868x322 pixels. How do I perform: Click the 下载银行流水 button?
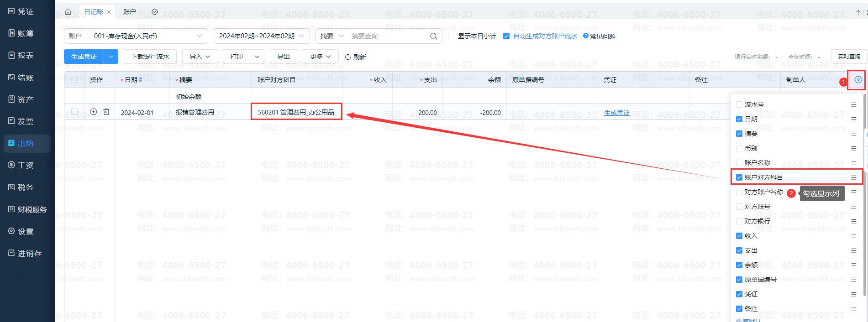[150, 57]
